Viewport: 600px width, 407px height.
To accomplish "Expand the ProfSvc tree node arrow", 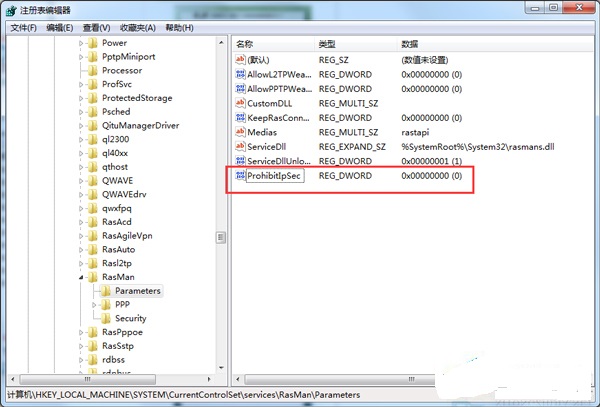I will 81,85.
